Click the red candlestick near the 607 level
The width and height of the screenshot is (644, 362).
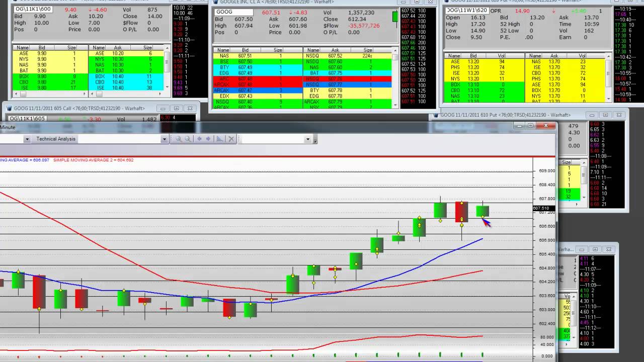tap(461, 212)
